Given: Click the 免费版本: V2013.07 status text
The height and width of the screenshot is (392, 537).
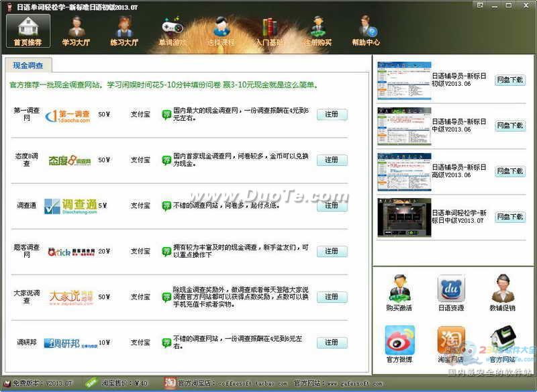Looking at the screenshot, I should (x=42, y=383).
